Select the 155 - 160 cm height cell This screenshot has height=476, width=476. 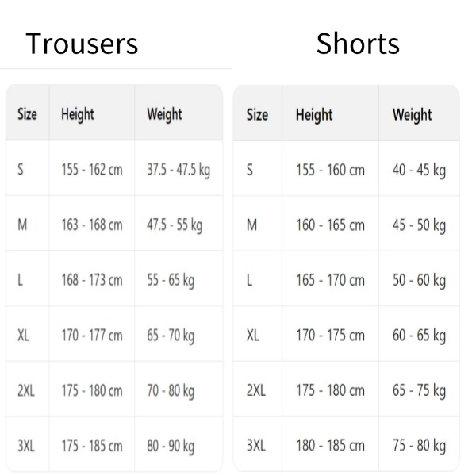[330, 170]
